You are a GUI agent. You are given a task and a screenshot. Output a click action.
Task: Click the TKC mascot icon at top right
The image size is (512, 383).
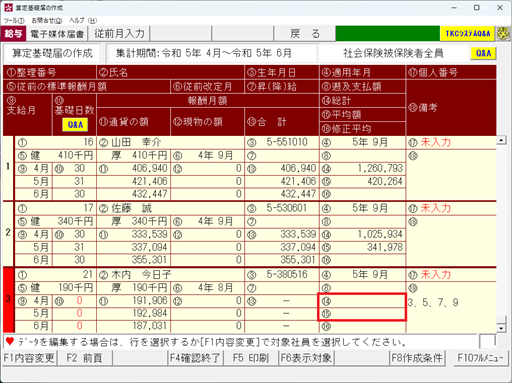(x=503, y=33)
